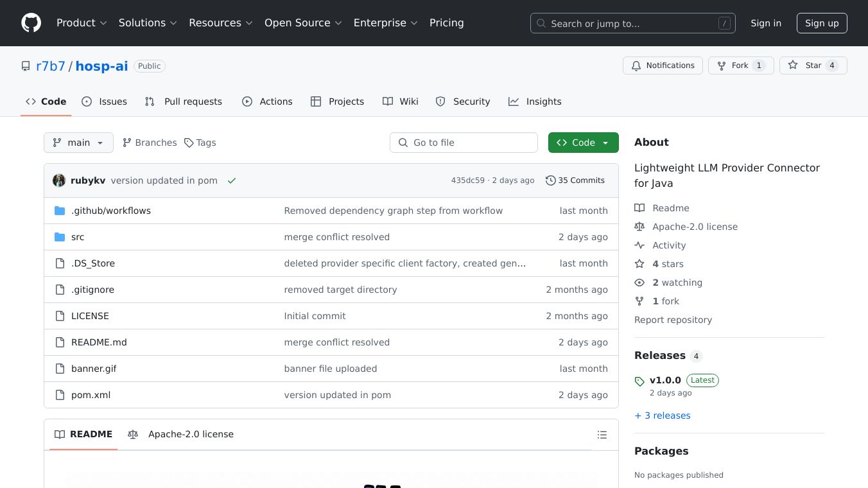868x488 pixels.
Task: Open the 35 Commits history
Action: [x=575, y=180]
